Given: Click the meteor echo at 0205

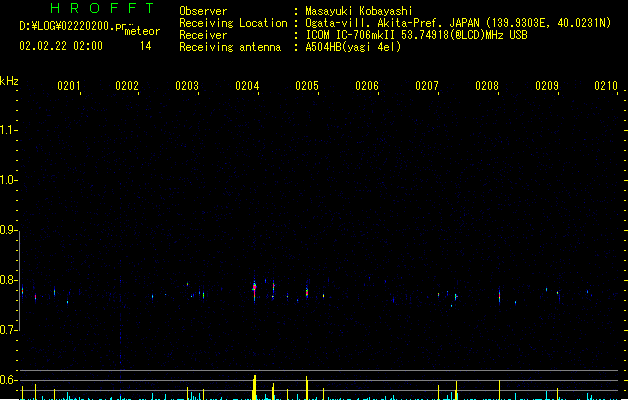Looking at the screenshot, I should [x=307, y=292].
